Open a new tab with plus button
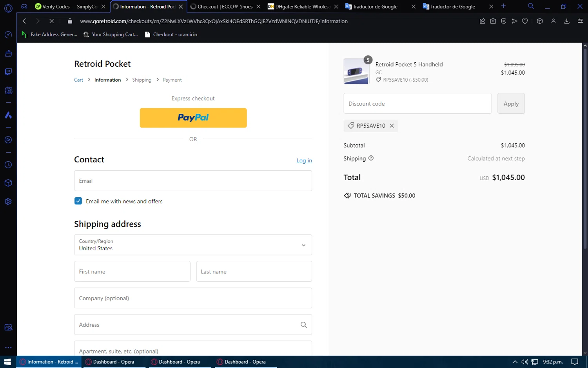The height and width of the screenshot is (368, 588). 503,6
